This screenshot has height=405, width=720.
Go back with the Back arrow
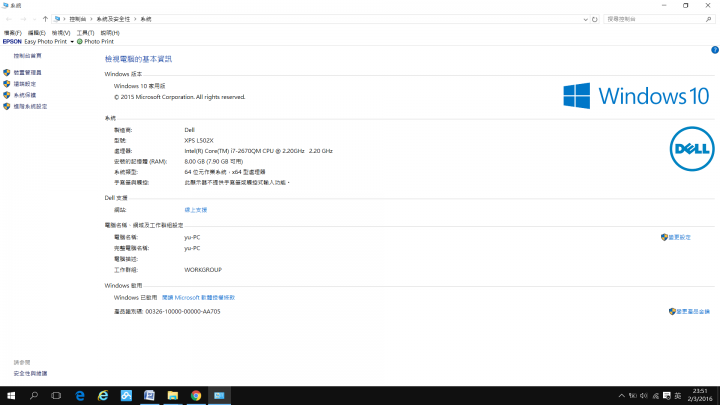9,19
